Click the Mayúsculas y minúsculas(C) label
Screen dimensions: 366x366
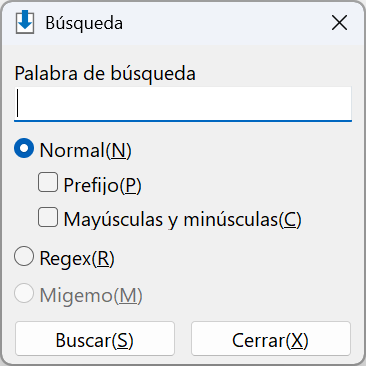(x=182, y=220)
